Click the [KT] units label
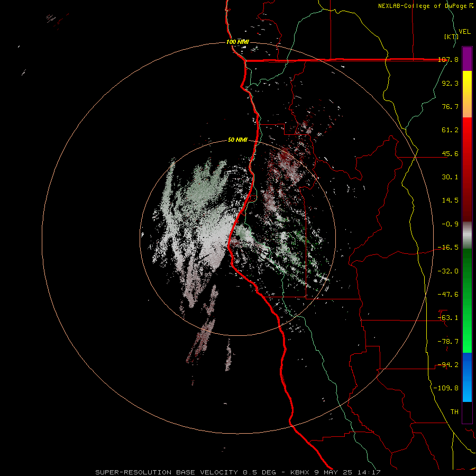476x476 pixels. click(x=452, y=36)
